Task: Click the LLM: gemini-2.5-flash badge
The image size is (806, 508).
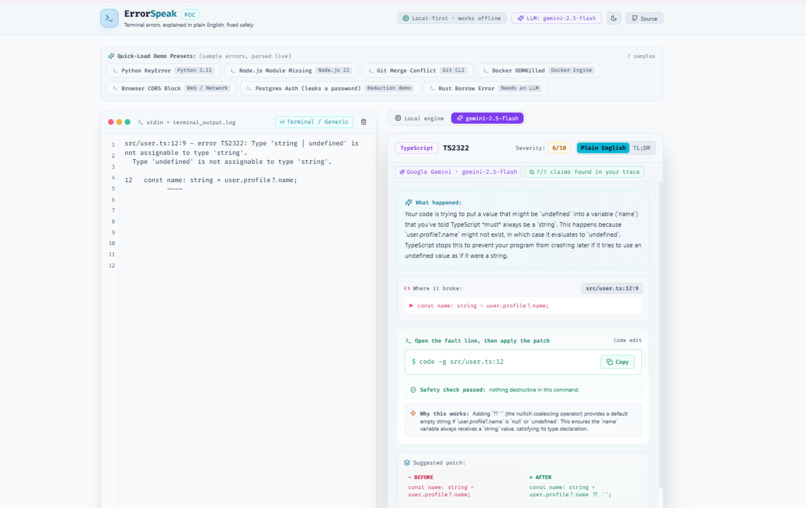Action: [556, 18]
